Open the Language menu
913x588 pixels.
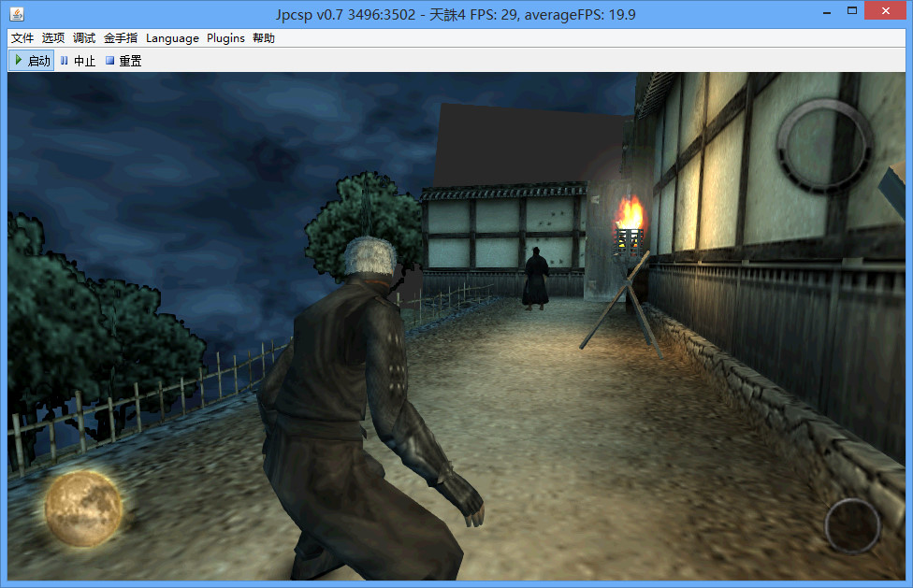pyautogui.click(x=172, y=38)
